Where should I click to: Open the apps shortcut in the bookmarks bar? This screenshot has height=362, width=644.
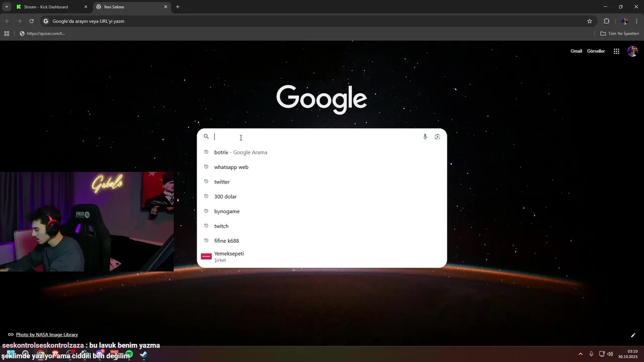point(7,34)
